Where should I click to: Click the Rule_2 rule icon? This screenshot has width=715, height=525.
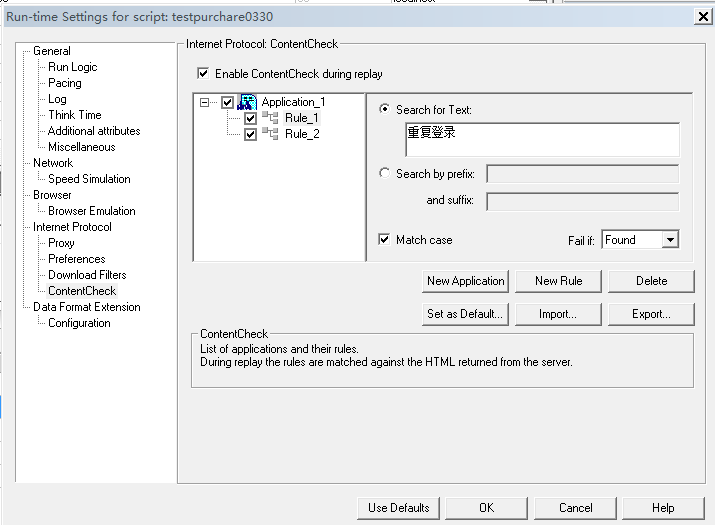(270, 134)
